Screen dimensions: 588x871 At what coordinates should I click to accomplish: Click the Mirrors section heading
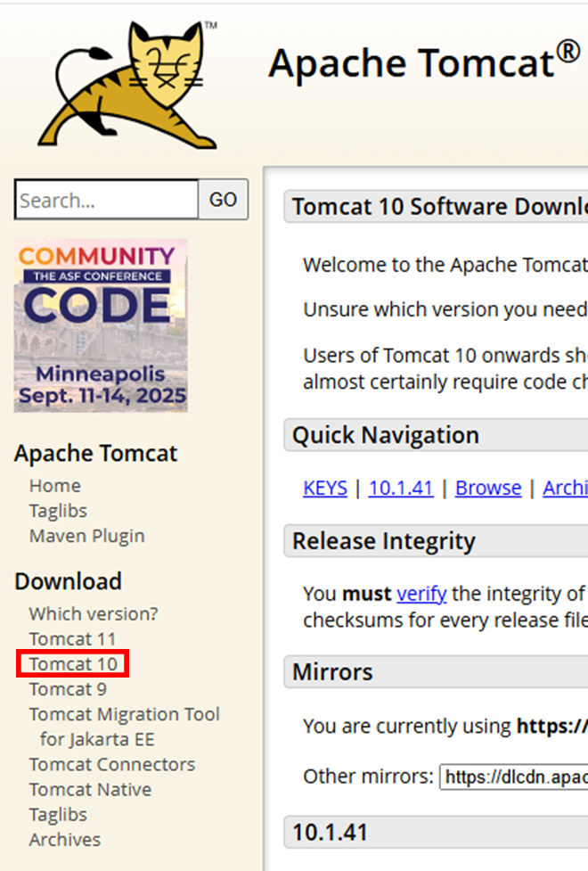(332, 672)
